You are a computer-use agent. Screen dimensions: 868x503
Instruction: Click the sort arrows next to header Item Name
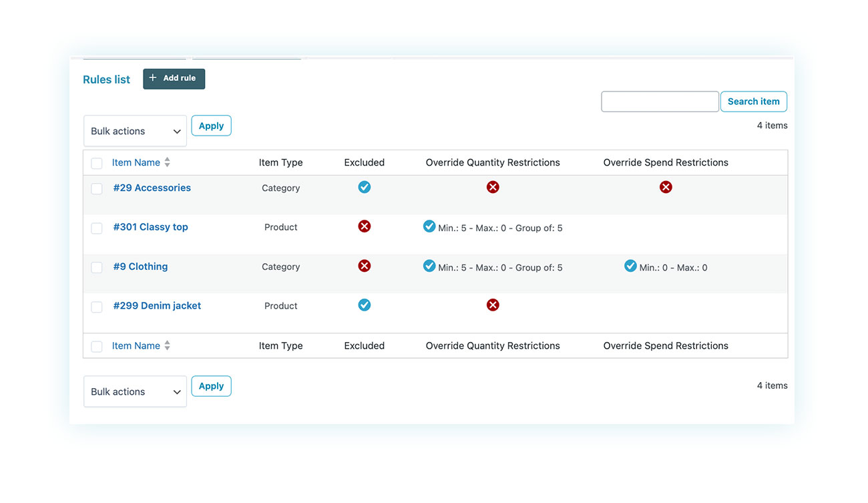pos(167,162)
